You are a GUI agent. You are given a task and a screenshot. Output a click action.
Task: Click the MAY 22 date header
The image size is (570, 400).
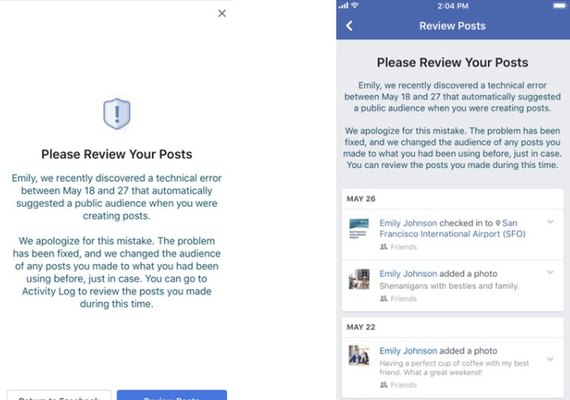click(361, 327)
